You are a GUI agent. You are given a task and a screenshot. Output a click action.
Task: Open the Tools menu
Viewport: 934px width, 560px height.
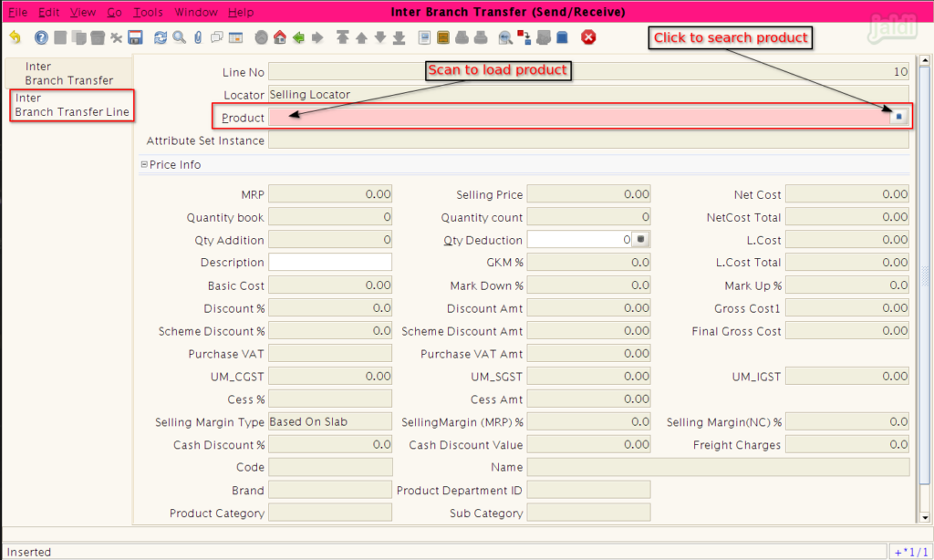pyautogui.click(x=149, y=12)
